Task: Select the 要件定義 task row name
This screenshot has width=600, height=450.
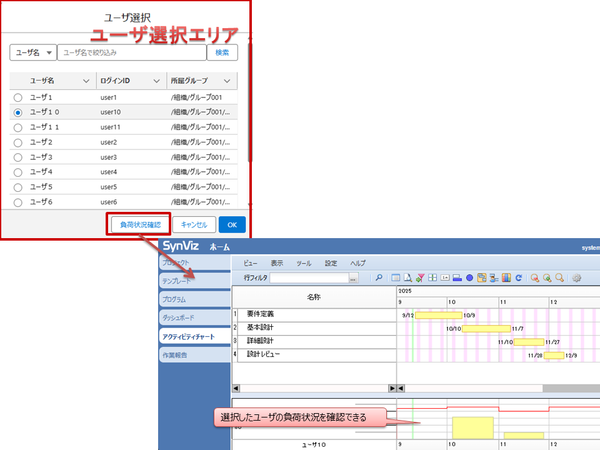Action: (x=261, y=314)
